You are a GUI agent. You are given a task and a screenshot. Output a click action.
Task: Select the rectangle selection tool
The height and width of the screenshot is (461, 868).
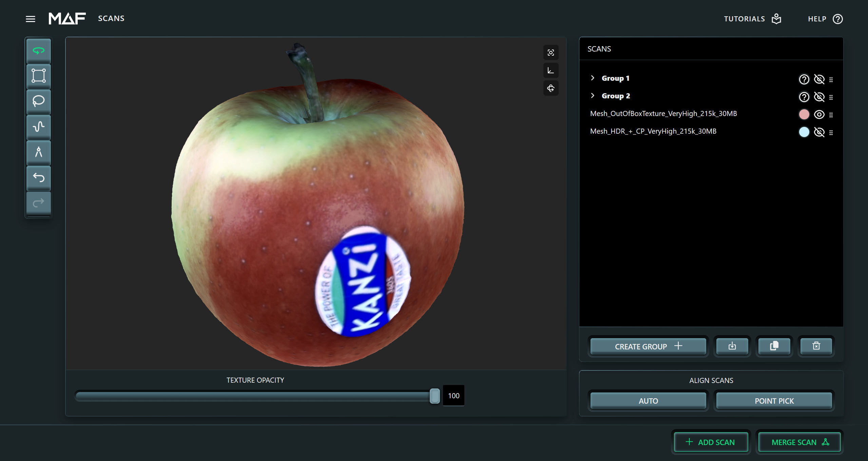(x=38, y=76)
